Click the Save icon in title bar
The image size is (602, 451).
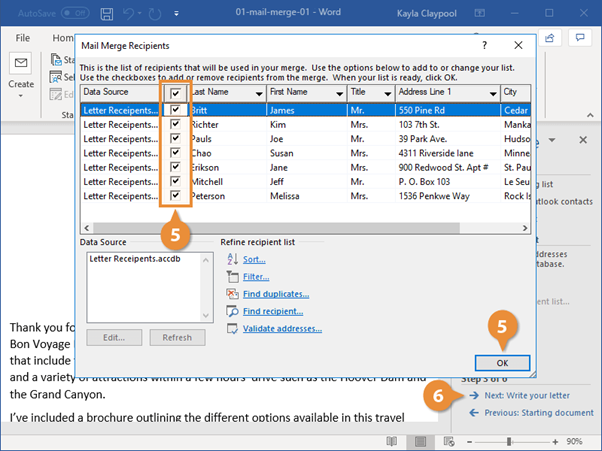pos(106,14)
